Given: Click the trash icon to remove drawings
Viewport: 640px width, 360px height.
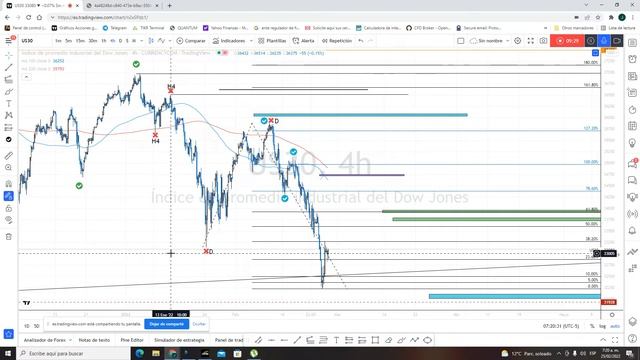Looking at the screenshot, I should (9, 237).
